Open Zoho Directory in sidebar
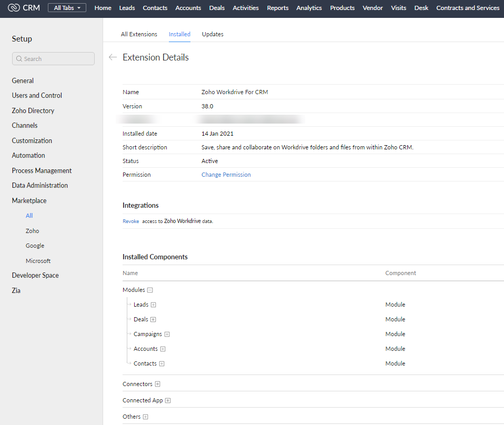The height and width of the screenshot is (425, 504). (33, 110)
